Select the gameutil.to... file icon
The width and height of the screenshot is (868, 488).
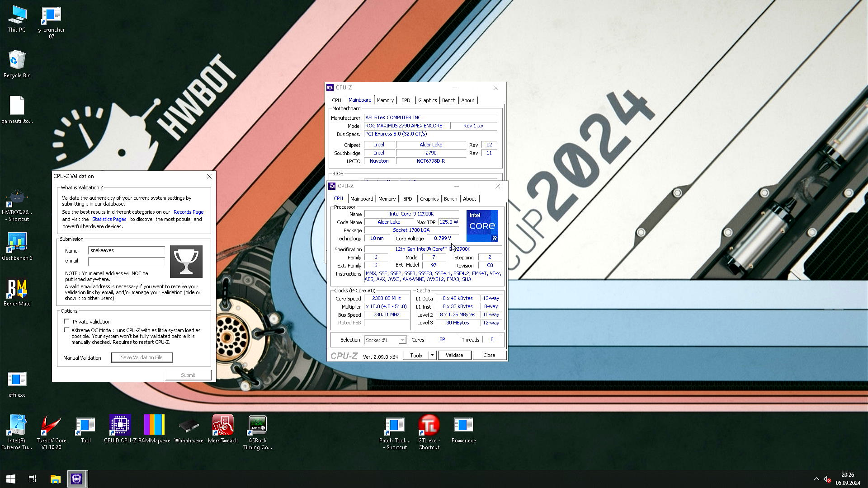pyautogui.click(x=17, y=109)
